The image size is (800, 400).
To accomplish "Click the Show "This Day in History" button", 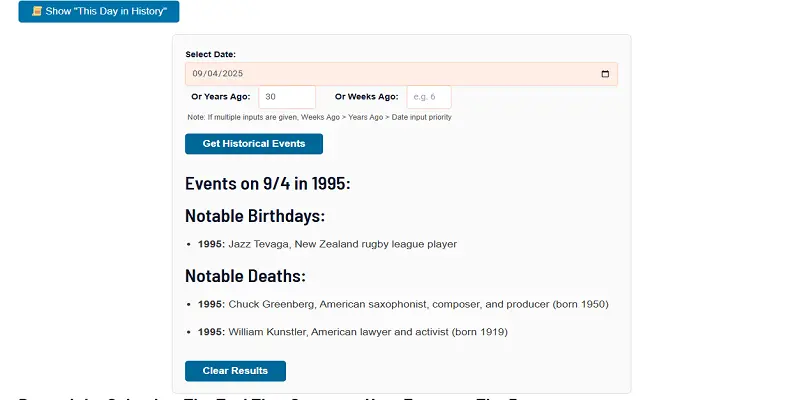I will tap(99, 12).
